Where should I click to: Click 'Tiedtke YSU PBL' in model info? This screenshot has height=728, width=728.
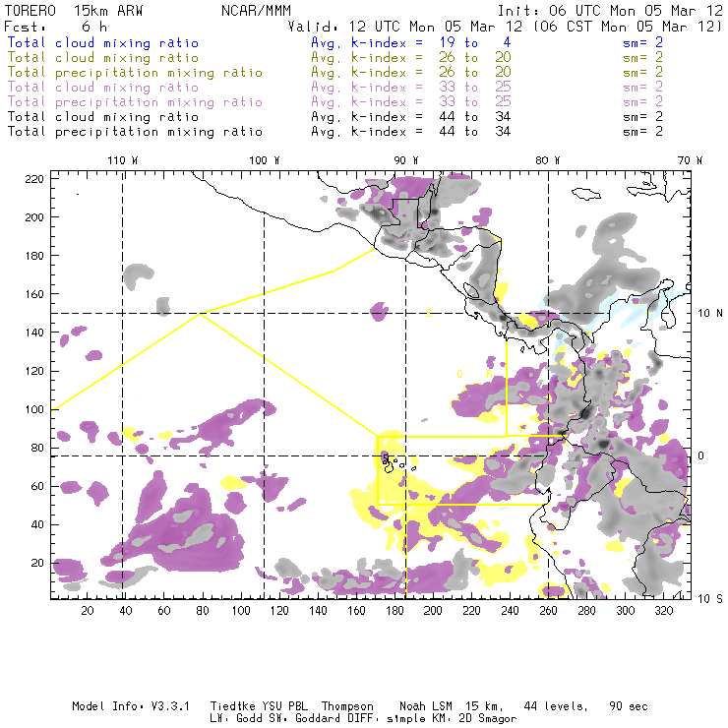[259, 706]
